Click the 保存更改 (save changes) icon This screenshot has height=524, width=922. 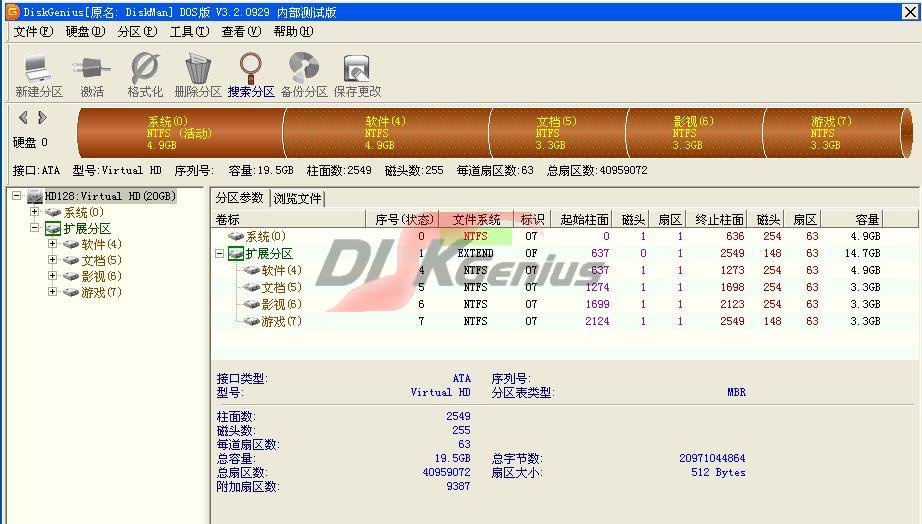pos(356,69)
